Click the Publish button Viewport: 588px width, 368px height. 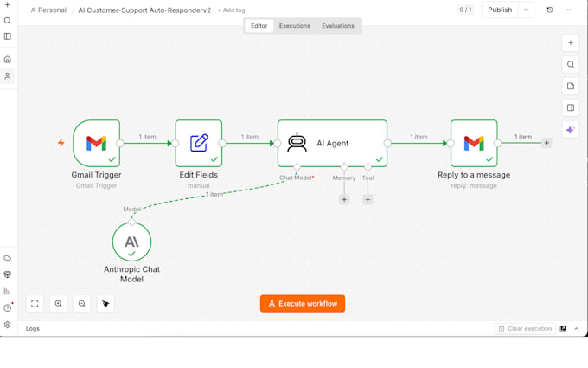click(500, 10)
